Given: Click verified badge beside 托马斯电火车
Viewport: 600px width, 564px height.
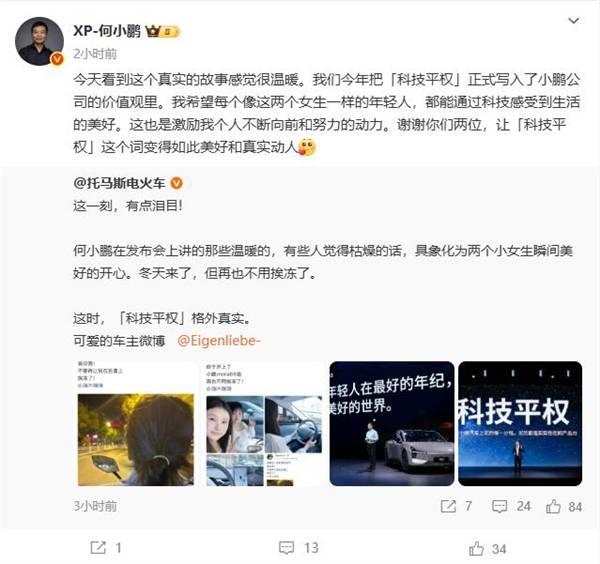Looking at the screenshot, I should pos(176,183).
